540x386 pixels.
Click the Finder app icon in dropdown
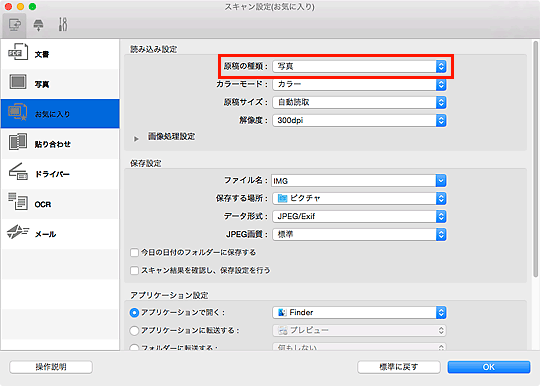click(282, 313)
